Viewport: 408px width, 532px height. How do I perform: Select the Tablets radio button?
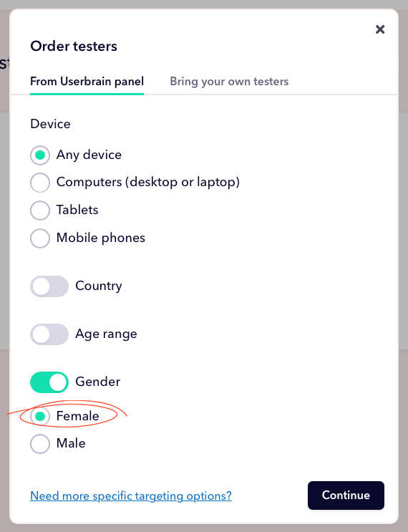(40, 210)
